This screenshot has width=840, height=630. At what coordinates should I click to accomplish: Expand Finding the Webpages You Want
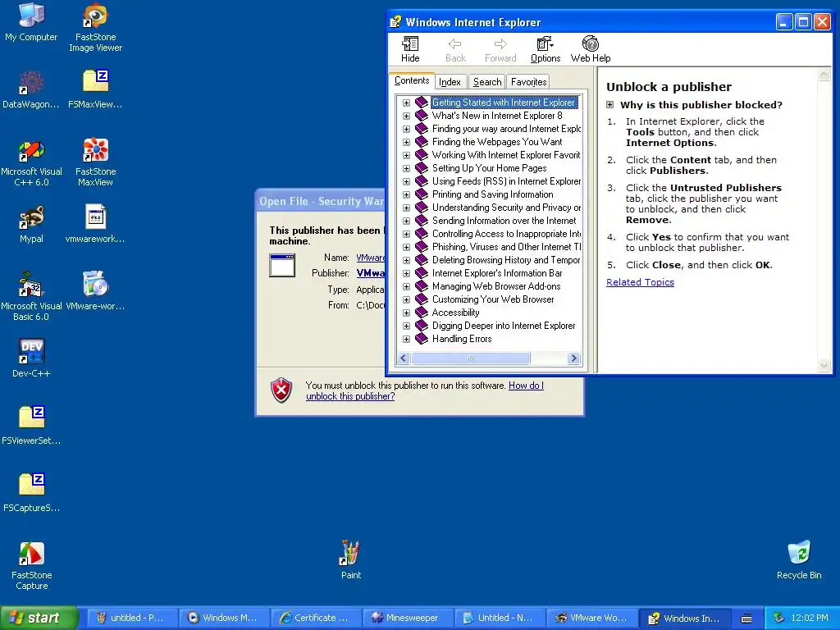(406, 142)
